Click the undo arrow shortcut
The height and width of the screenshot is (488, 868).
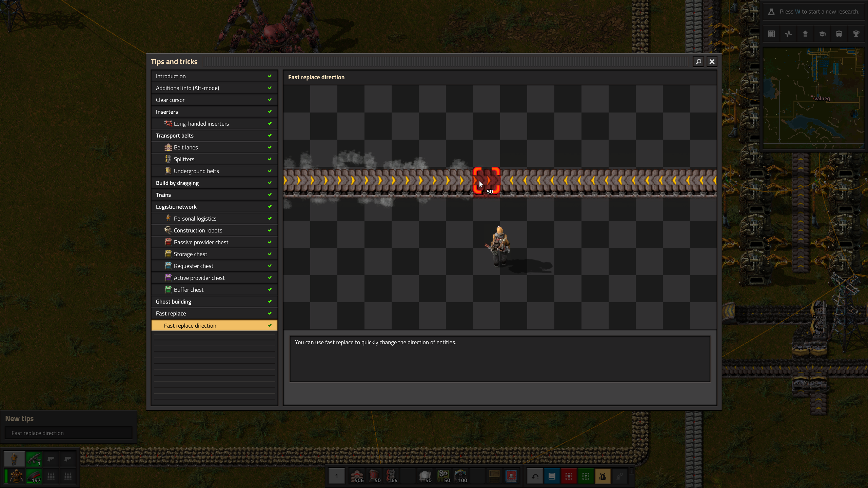[535, 476]
